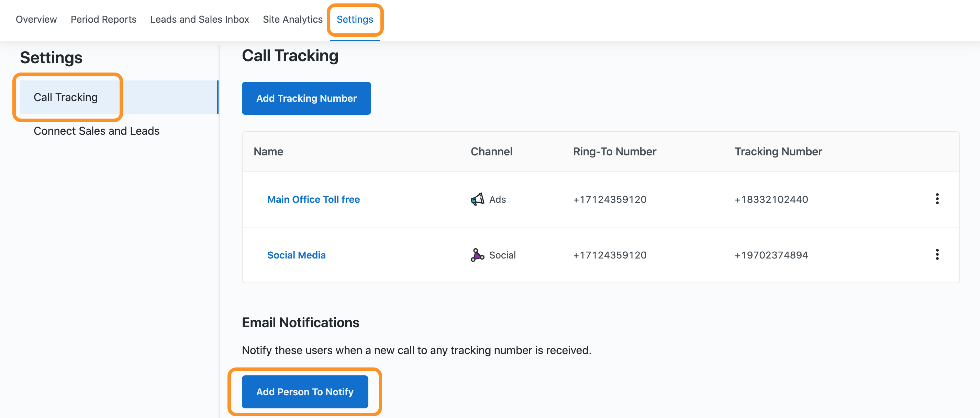This screenshot has width=980, height=418.
Task: Click the Tracking Number column header
Action: pyautogui.click(x=778, y=152)
